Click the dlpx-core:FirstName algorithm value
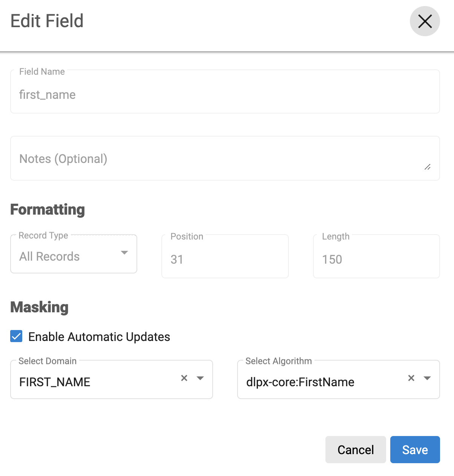 tap(300, 382)
